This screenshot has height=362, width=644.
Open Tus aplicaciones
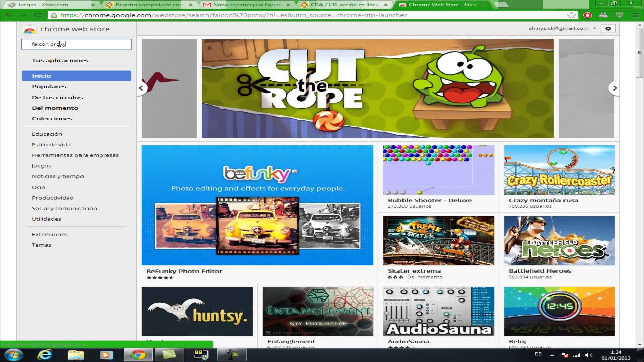pos(60,60)
